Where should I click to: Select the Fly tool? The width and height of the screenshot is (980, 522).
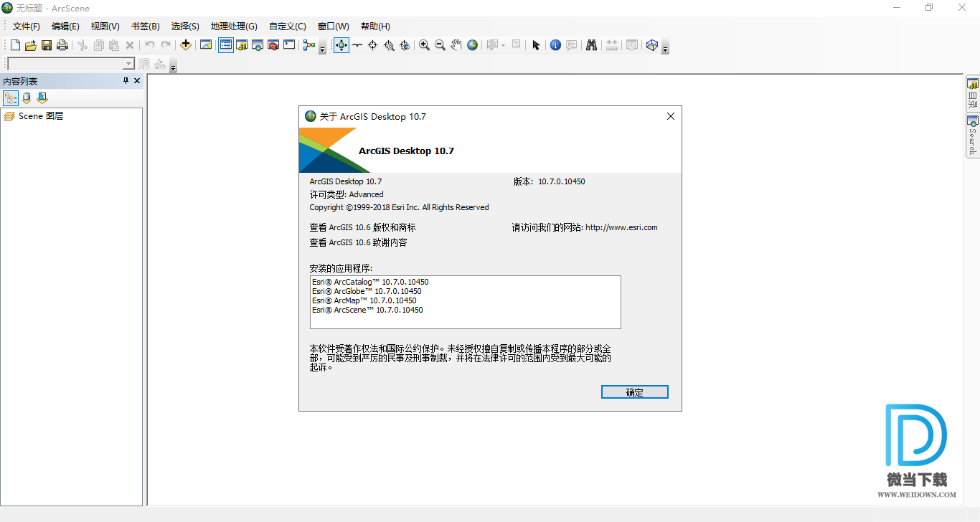357,45
